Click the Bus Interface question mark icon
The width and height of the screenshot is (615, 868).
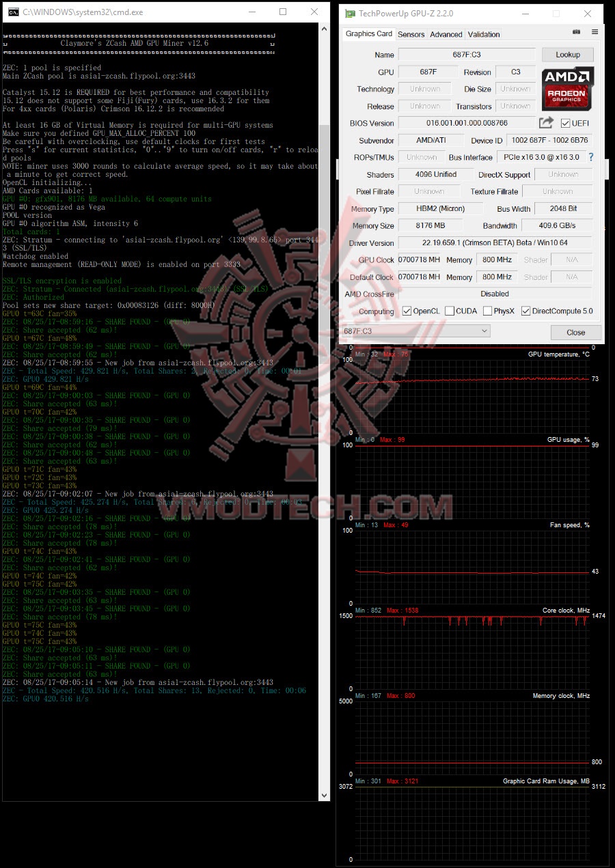tap(591, 157)
